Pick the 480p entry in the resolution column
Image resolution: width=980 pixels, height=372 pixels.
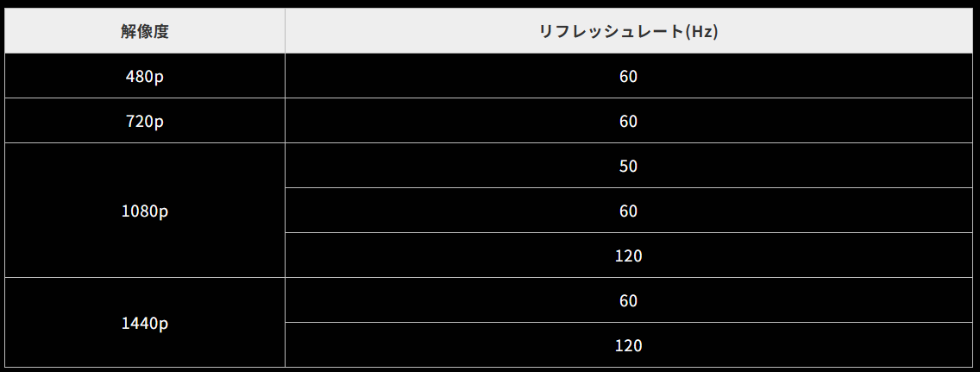[145, 77]
